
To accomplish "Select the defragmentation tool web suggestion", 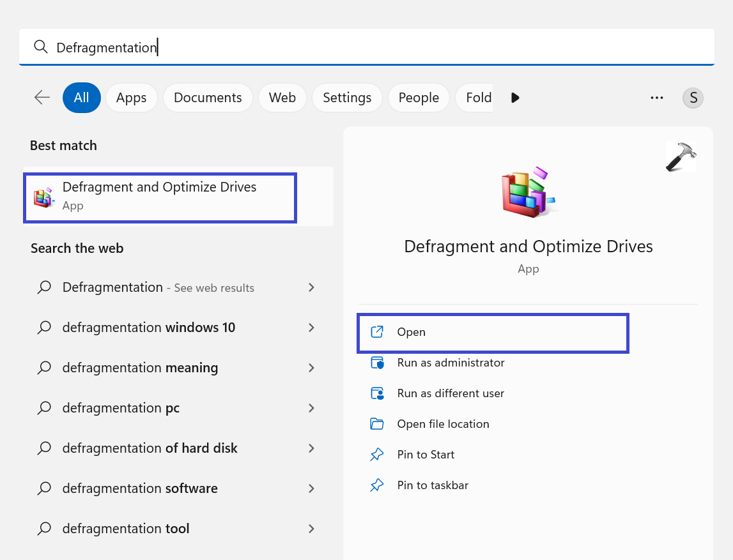I will pos(126,529).
